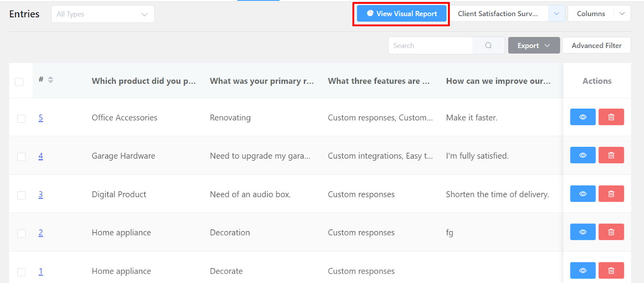
Task: Click trash icon for entry 3
Action: 611,194
